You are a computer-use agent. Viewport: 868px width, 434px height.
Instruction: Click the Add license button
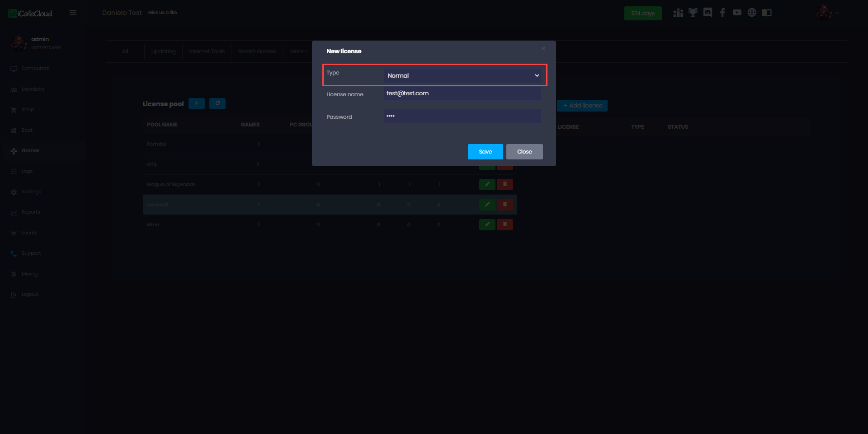coord(582,105)
